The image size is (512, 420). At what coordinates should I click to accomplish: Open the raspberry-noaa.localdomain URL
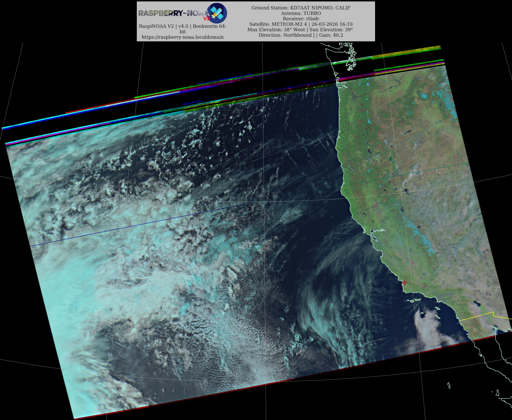[x=183, y=37]
